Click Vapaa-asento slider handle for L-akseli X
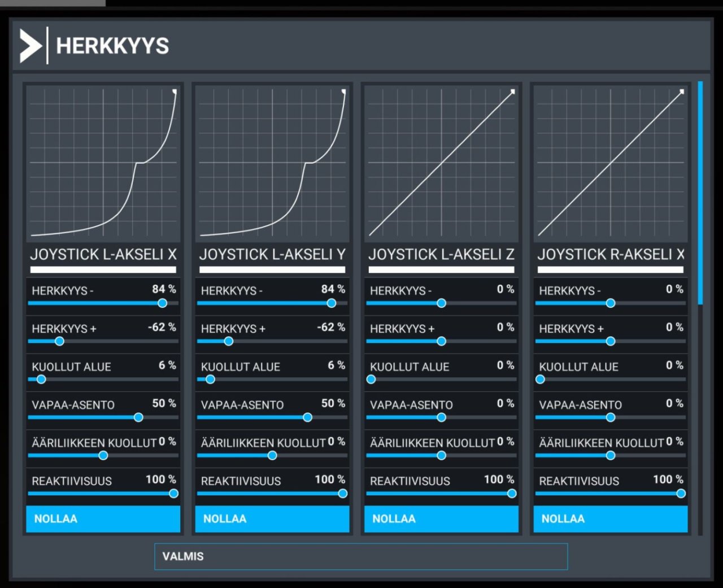The width and height of the screenshot is (723, 588). click(138, 417)
